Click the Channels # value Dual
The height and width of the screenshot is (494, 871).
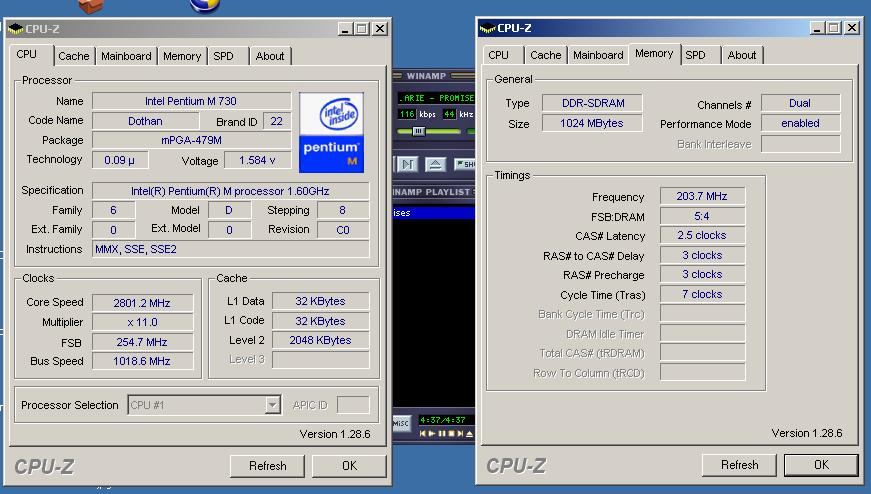tap(800, 103)
